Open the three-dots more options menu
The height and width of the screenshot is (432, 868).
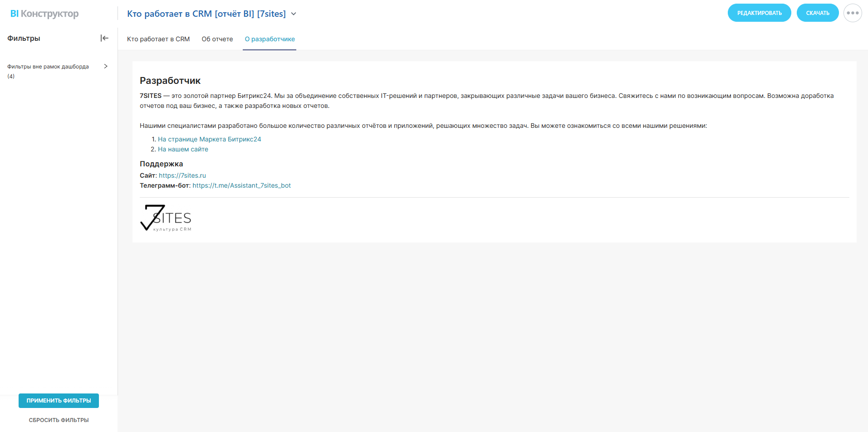(x=853, y=13)
